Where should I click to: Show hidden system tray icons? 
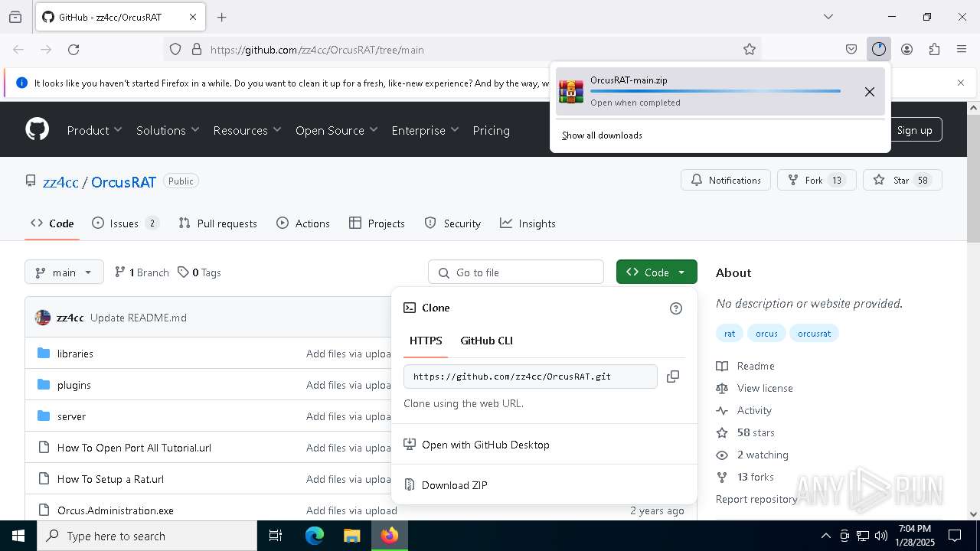pyautogui.click(x=825, y=536)
